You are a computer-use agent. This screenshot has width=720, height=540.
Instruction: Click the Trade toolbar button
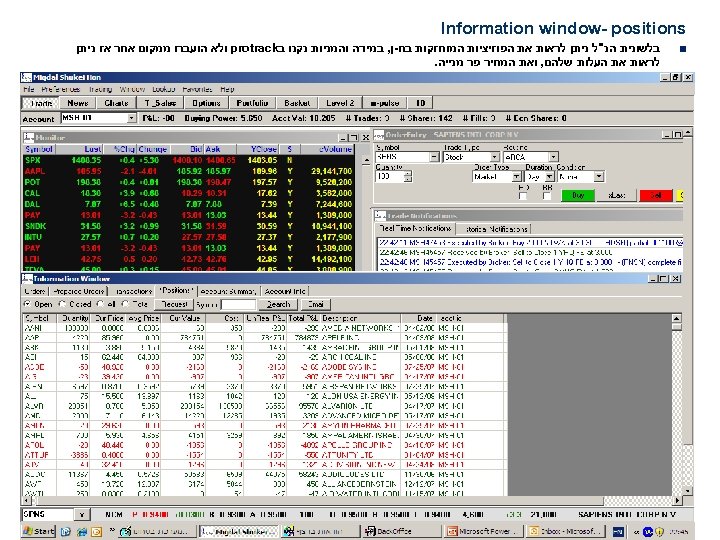point(40,103)
